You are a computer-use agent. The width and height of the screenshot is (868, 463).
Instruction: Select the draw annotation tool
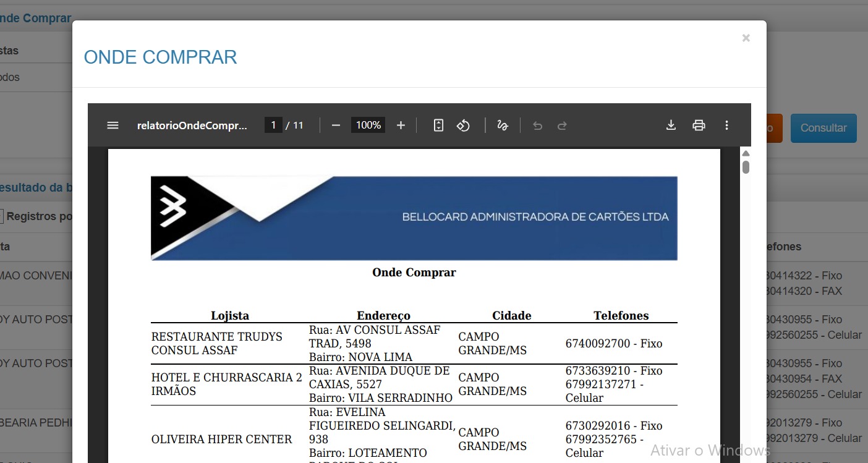503,125
